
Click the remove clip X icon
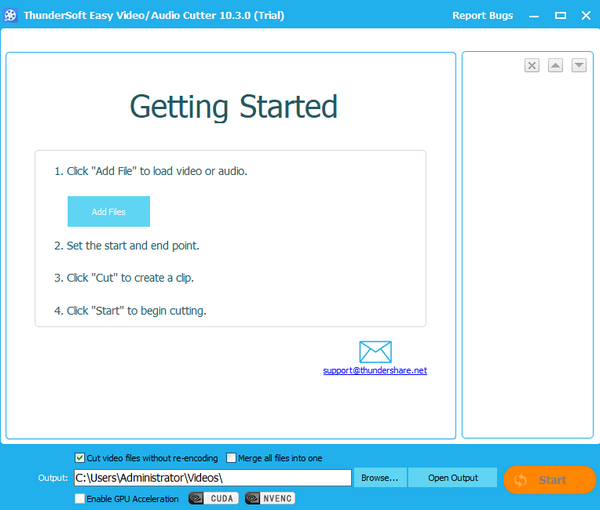(532, 65)
